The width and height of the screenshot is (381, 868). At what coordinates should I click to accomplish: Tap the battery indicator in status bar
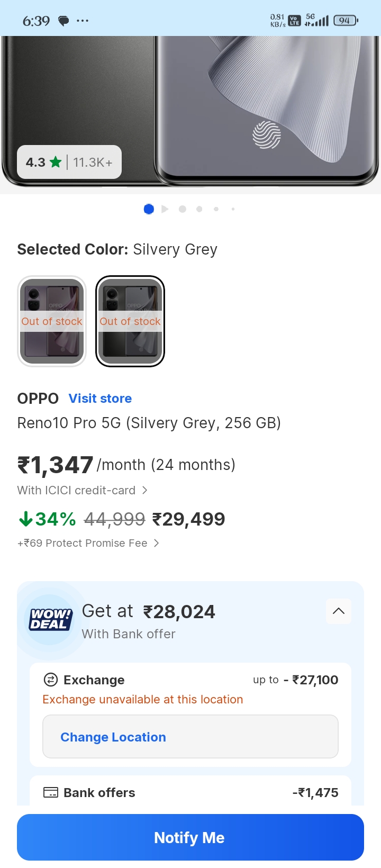[x=346, y=21]
